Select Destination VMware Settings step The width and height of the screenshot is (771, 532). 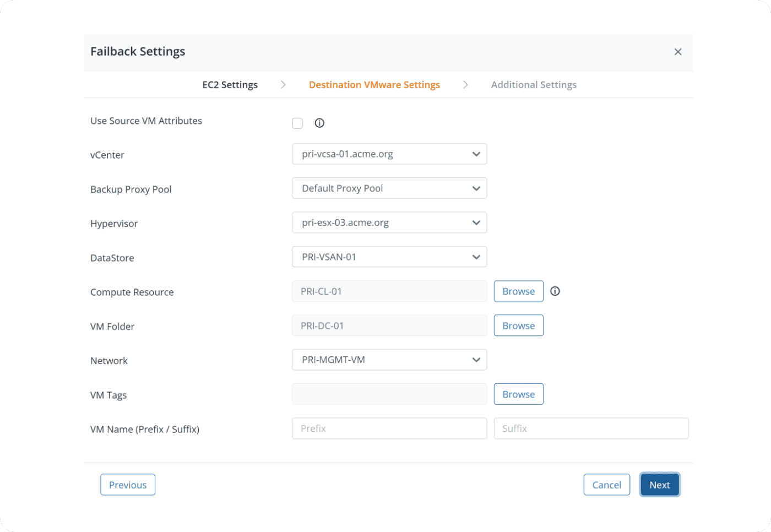[374, 85]
